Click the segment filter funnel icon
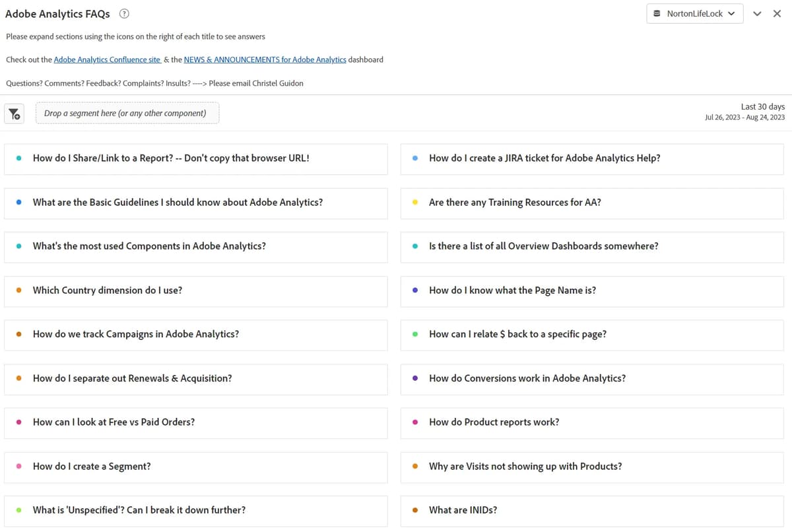The image size is (792, 532). click(14, 114)
